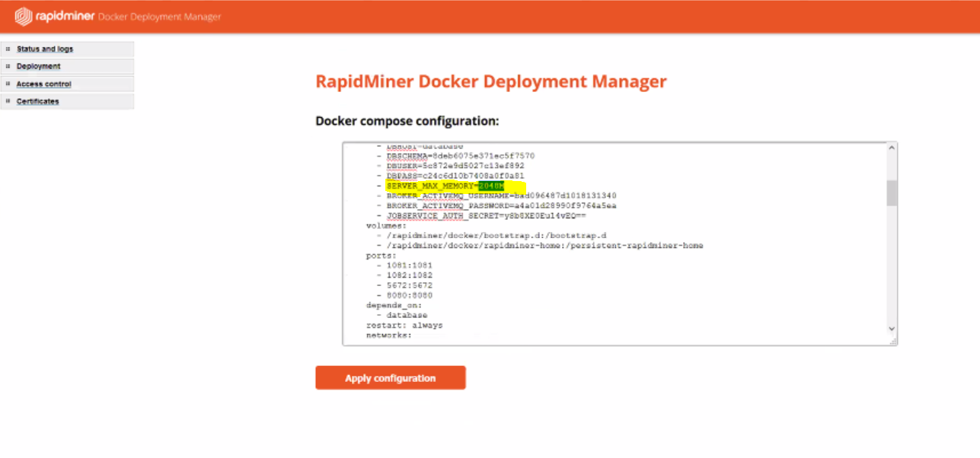Expand the grip icon beside Status and logs

(x=8, y=49)
